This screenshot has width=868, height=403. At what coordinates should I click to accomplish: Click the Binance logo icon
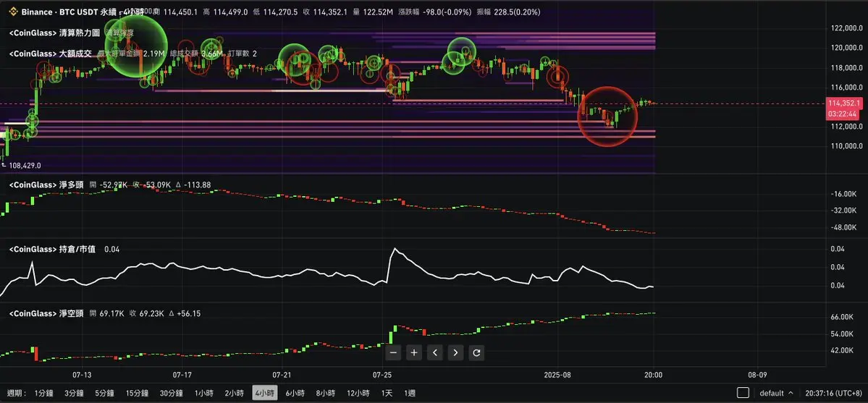tap(12, 12)
